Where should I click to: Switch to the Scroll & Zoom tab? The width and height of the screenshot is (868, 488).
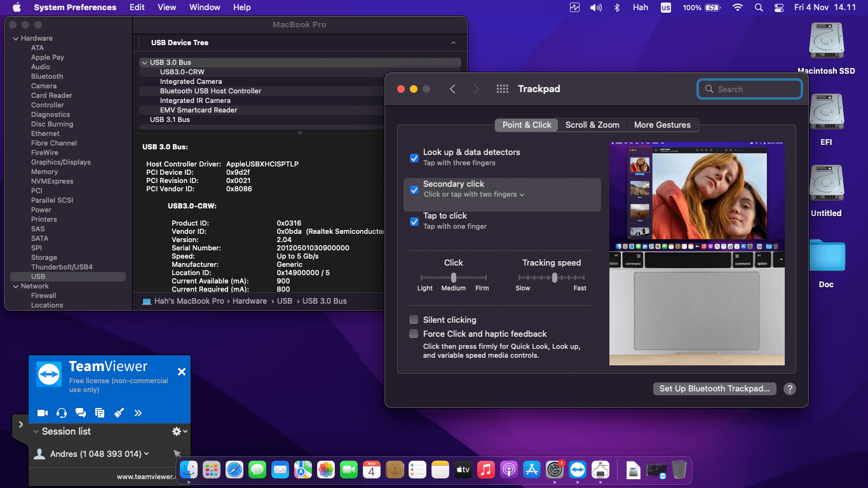click(592, 125)
